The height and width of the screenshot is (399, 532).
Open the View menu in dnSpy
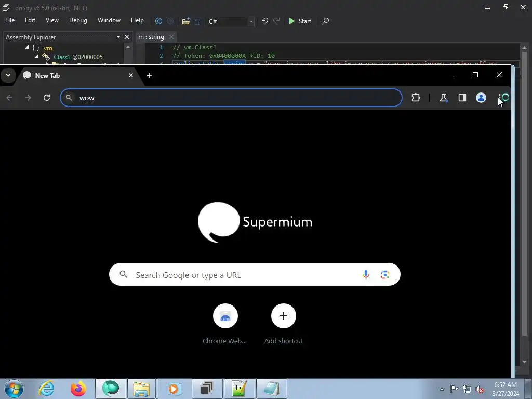coord(52,20)
